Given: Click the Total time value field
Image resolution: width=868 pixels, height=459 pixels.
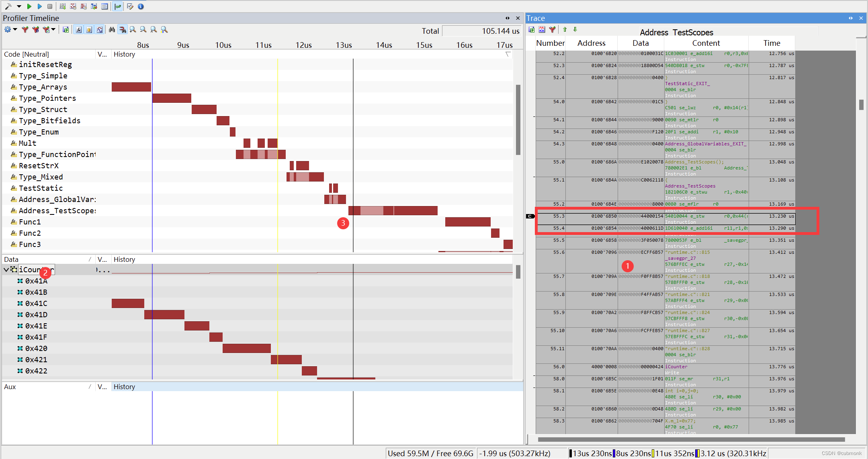Looking at the screenshot, I should coord(482,31).
